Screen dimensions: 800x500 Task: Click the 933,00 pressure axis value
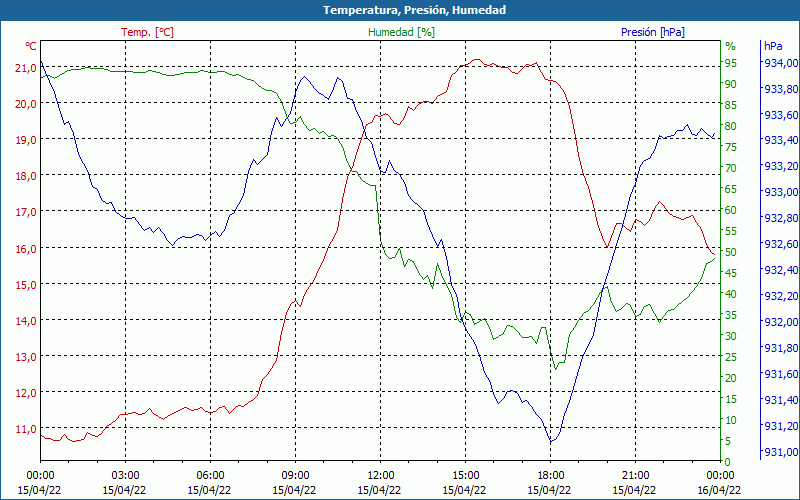point(779,192)
